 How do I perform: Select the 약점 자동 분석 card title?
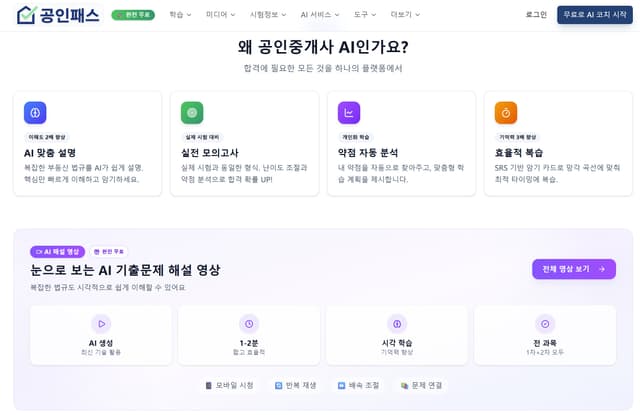pyautogui.click(x=368, y=153)
